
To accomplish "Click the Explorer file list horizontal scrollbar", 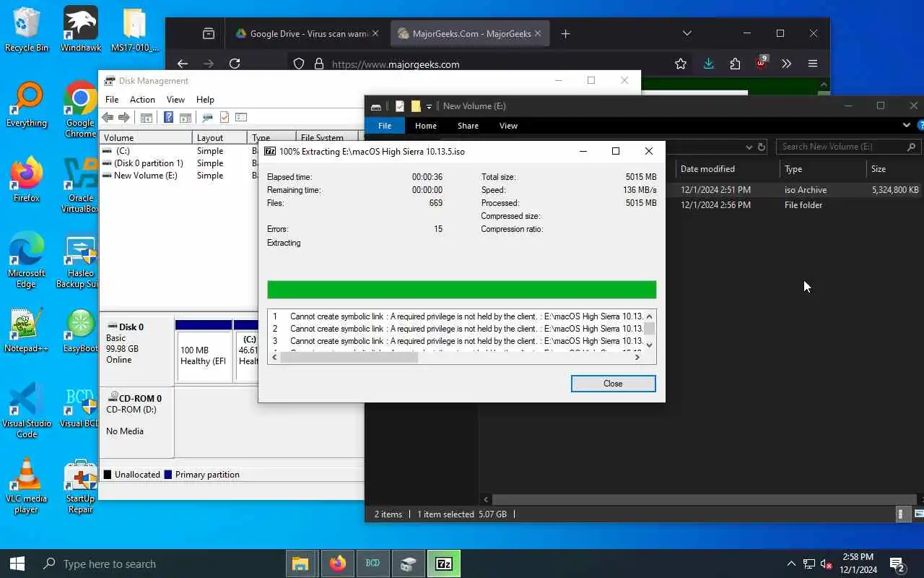I will coord(704,499).
